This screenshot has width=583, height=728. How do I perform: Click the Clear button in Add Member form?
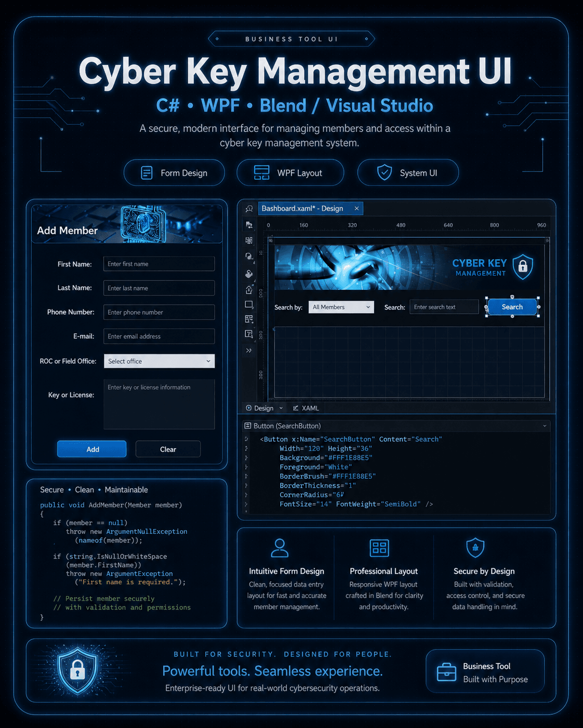pyautogui.click(x=168, y=449)
